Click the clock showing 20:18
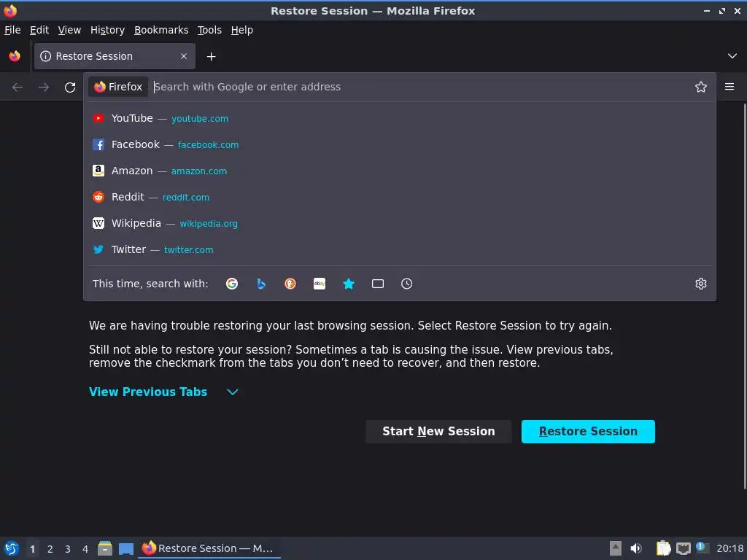Screen dimensions: 747x560 pyautogui.click(x=729, y=548)
